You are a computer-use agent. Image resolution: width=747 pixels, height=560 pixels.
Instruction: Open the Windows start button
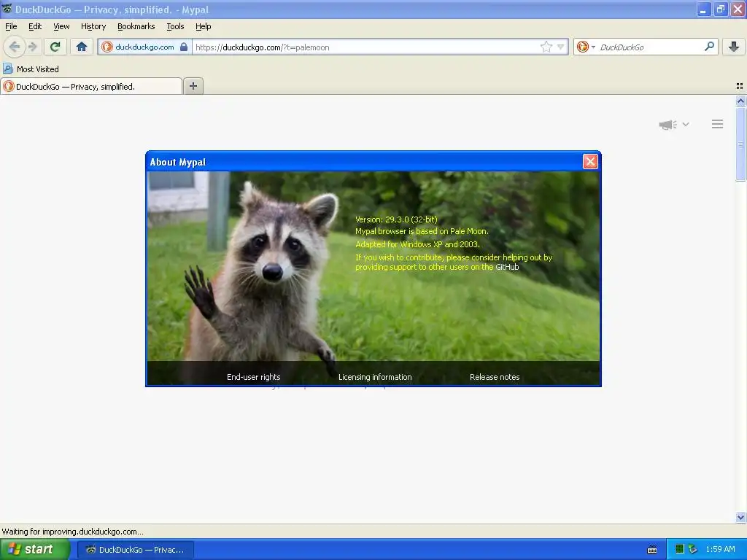click(35, 549)
